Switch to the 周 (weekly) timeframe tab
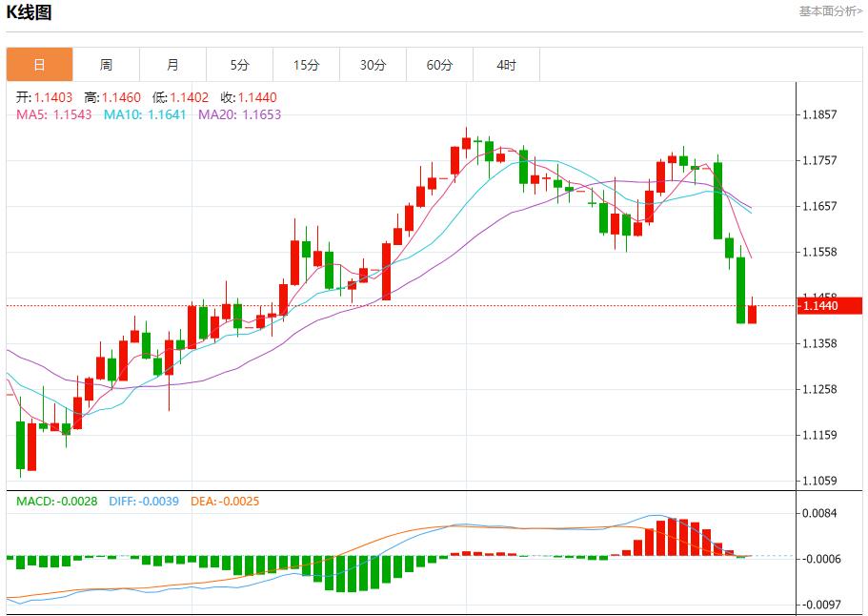Image resolution: width=868 pixels, height=616 pixels. [106, 64]
